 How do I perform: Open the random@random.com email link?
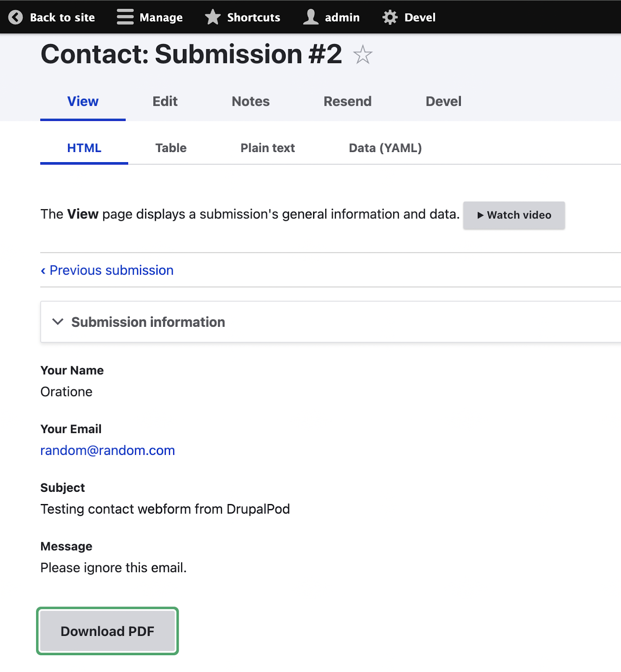108,450
